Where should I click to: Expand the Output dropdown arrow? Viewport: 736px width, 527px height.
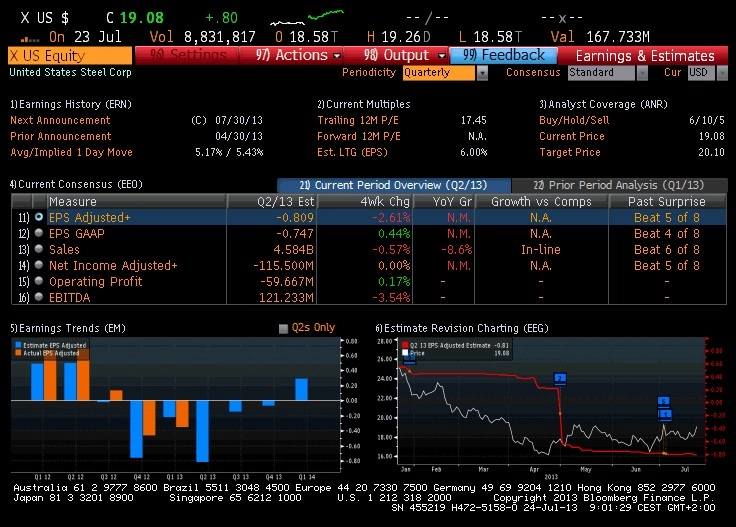(442, 56)
